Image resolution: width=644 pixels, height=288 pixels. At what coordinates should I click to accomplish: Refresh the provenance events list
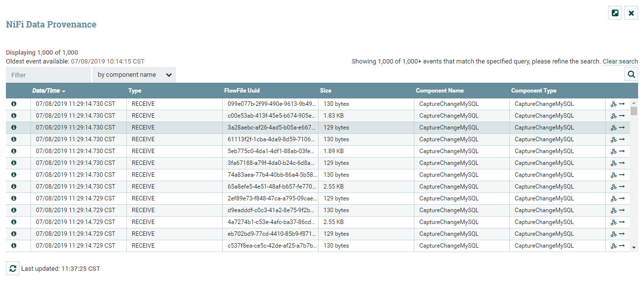[x=11, y=268]
